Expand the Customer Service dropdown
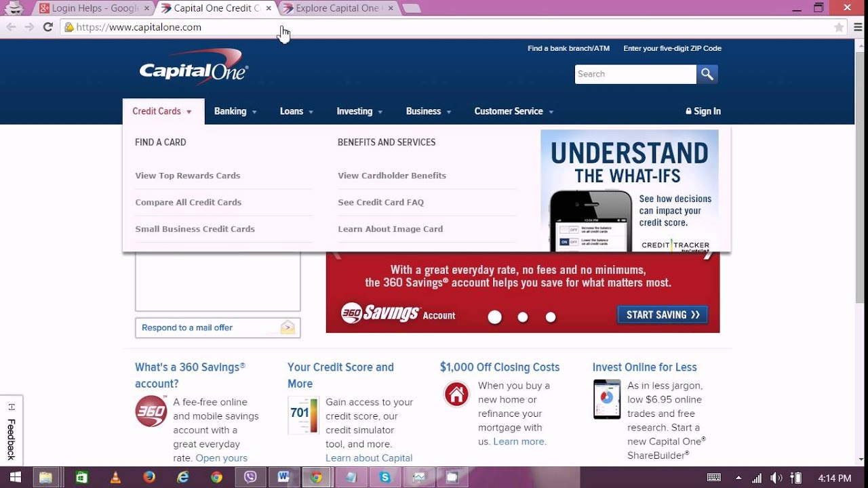Viewport: 868px width, 488px height. pos(514,111)
